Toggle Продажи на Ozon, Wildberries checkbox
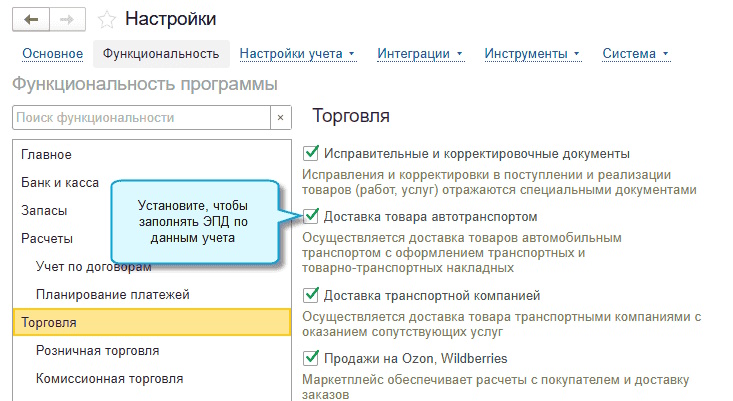Screen dimensions: 733x401 click(x=310, y=358)
